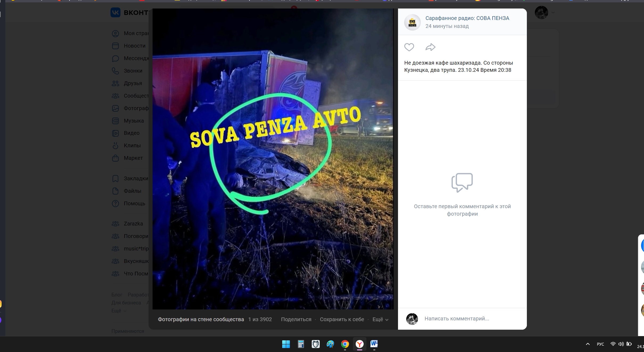
Task: Open the Новости section icon
Action: (115, 46)
